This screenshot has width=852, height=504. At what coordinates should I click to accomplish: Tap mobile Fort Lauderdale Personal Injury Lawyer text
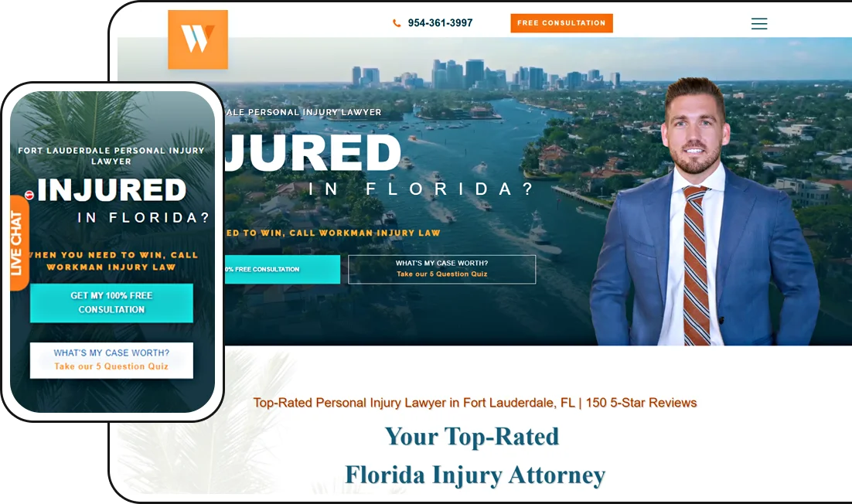tap(111, 155)
